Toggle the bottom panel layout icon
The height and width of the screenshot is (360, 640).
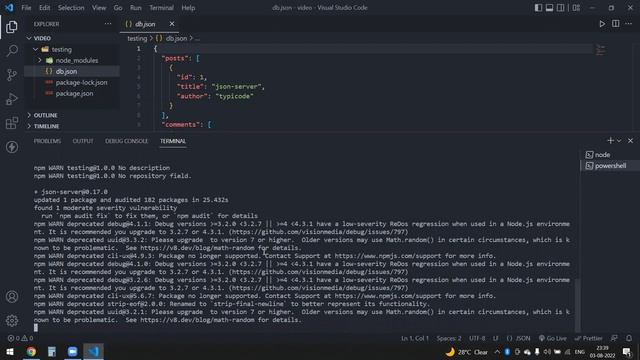549,8
